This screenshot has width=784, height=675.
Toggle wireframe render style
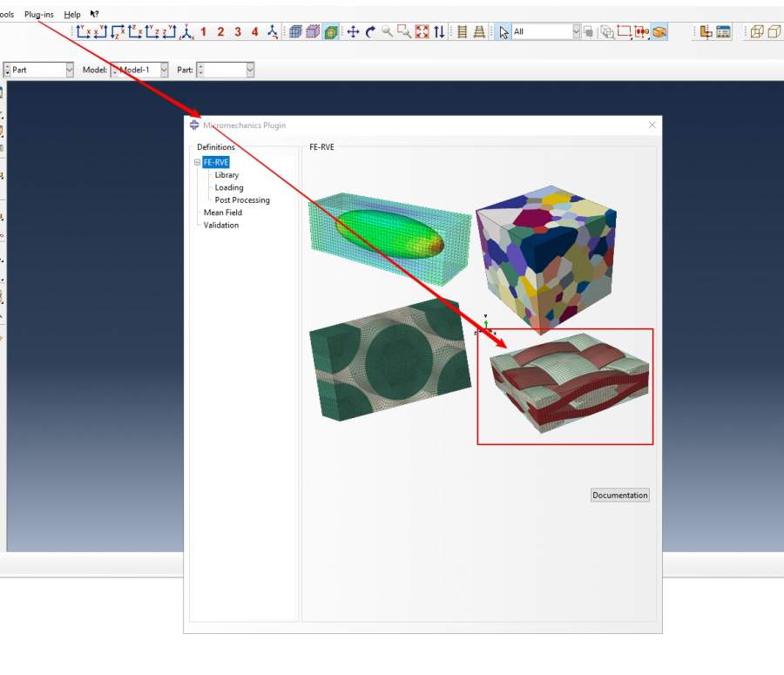(x=295, y=32)
